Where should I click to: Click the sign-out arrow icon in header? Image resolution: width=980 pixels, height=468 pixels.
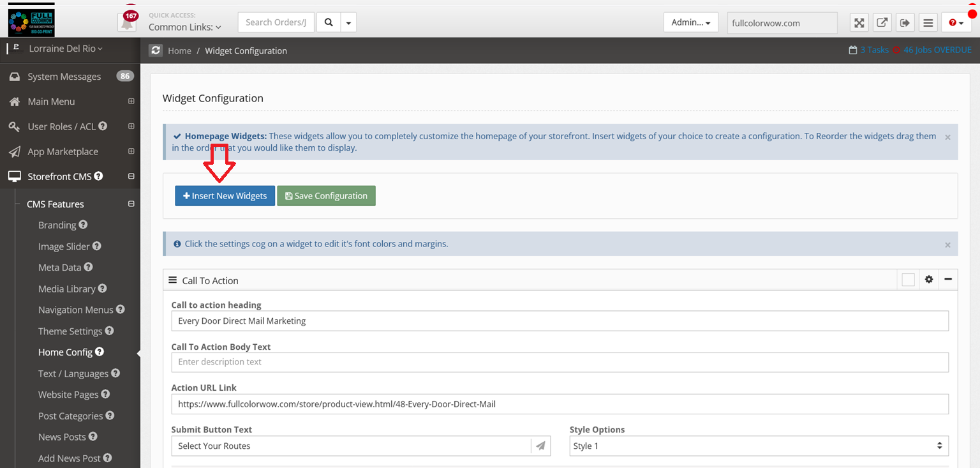pos(905,23)
